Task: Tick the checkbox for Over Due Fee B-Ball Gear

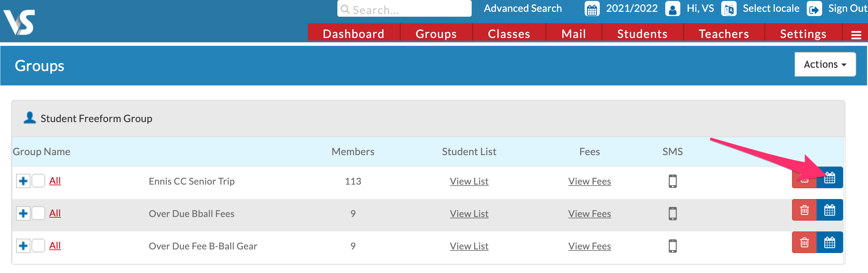Action: click(38, 246)
